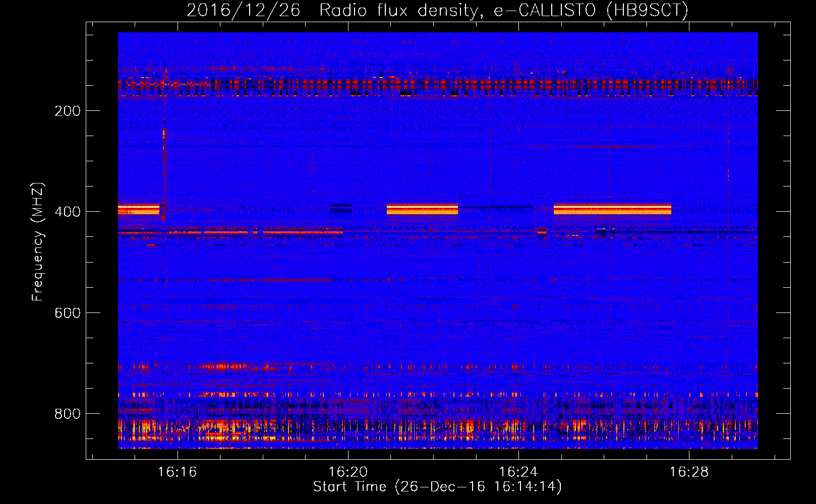Image resolution: width=816 pixels, height=504 pixels.
Task: Click the 16:20 time tick label
Action: point(348,472)
